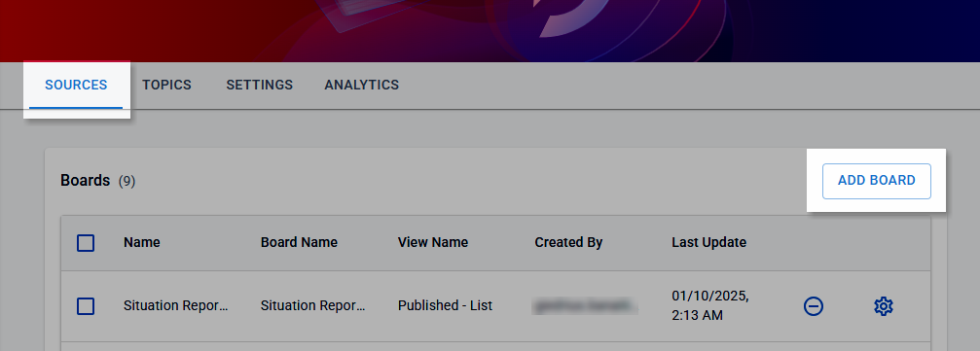Tick the select-all checkbox in the table header

[86, 242]
